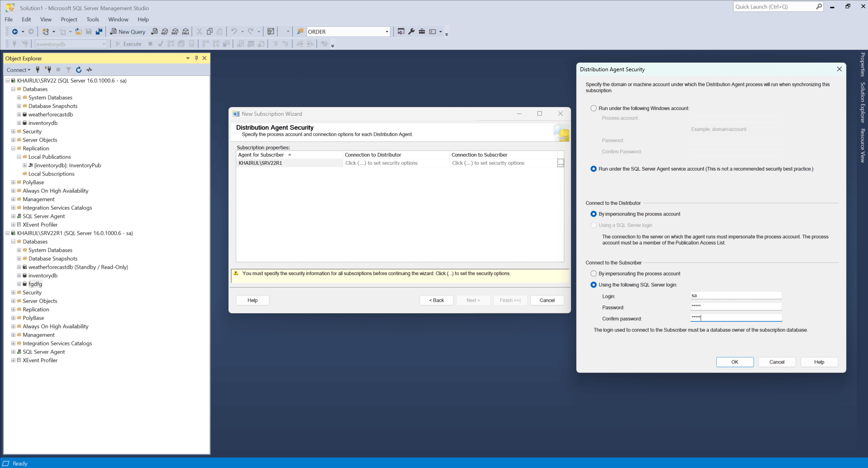This screenshot has width=868, height=468.
Task: Pin the Object Explorer panel
Action: coord(196,58)
